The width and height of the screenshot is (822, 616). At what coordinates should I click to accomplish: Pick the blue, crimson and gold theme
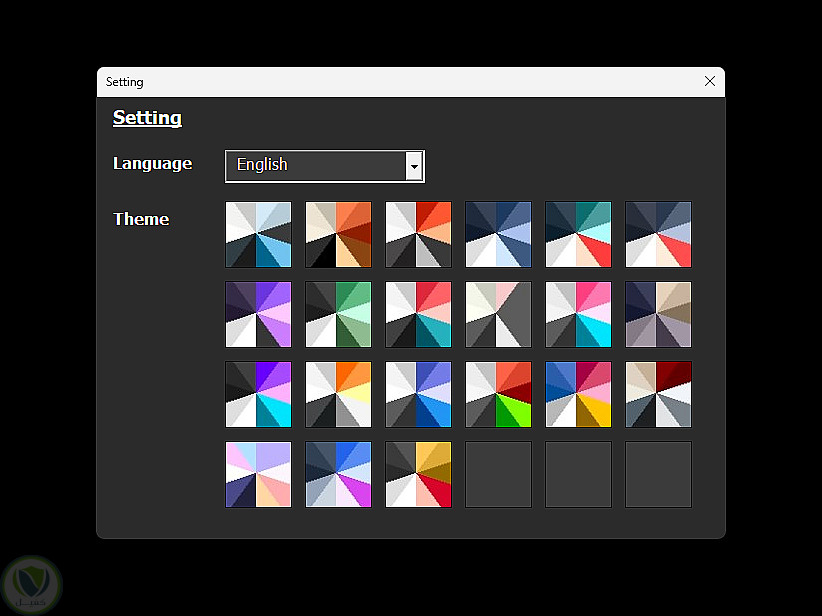578,394
